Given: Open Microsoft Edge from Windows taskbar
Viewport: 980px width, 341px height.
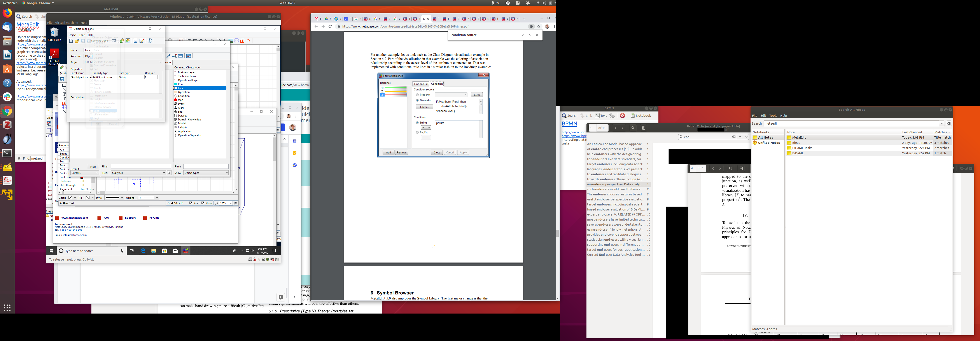Looking at the screenshot, I should (x=143, y=251).
